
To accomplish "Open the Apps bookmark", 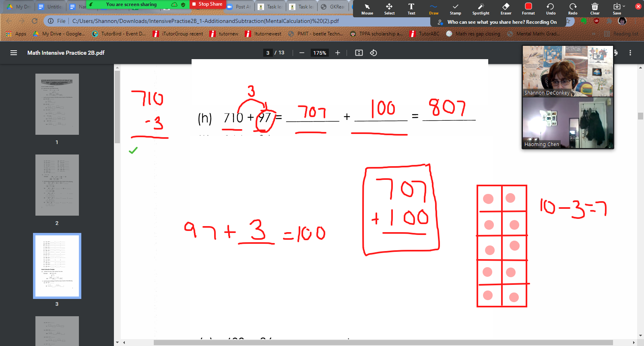I will point(17,34).
